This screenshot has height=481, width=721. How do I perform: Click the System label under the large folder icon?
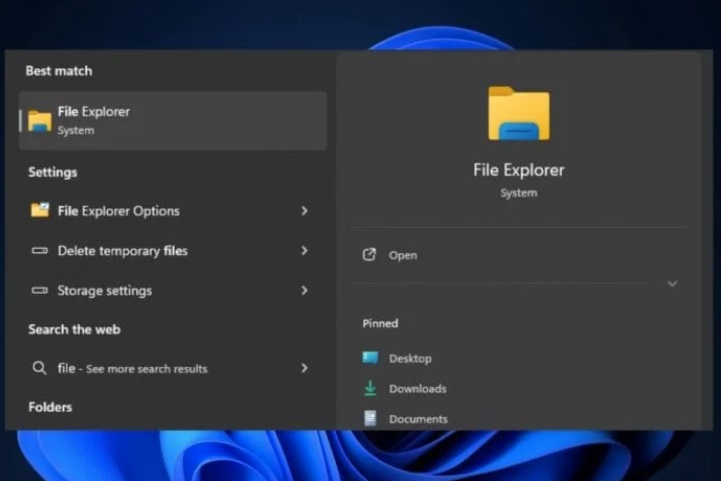[x=519, y=193]
